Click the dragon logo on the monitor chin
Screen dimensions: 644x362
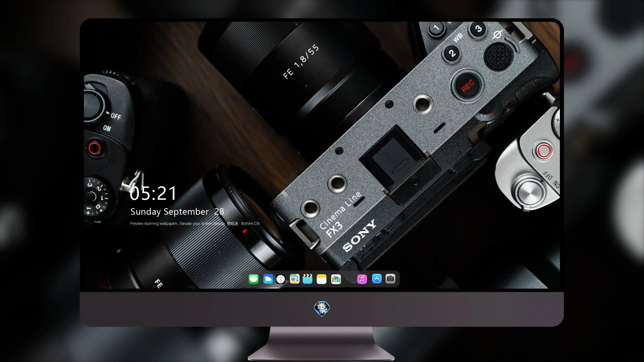pyautogui.click(x=322, y=309)
